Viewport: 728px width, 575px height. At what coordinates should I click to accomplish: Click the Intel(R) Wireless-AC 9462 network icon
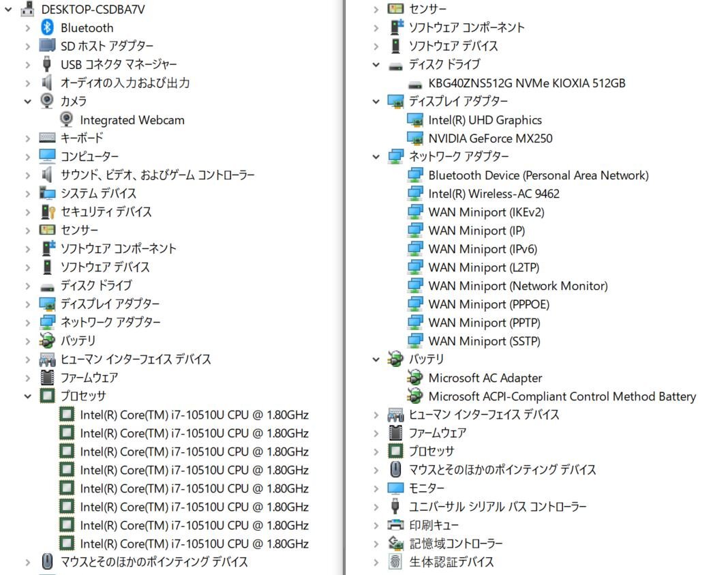pos(414,193)
